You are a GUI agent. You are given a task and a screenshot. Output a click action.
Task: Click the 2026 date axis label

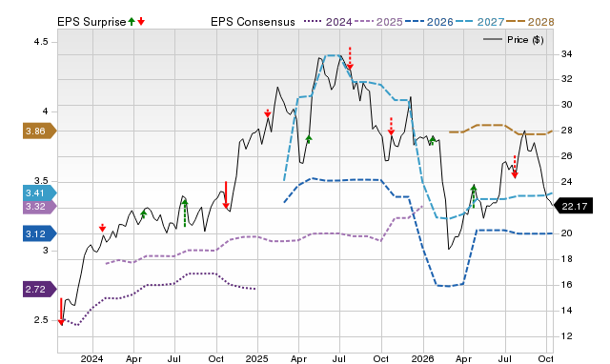(x=422, y=358)
